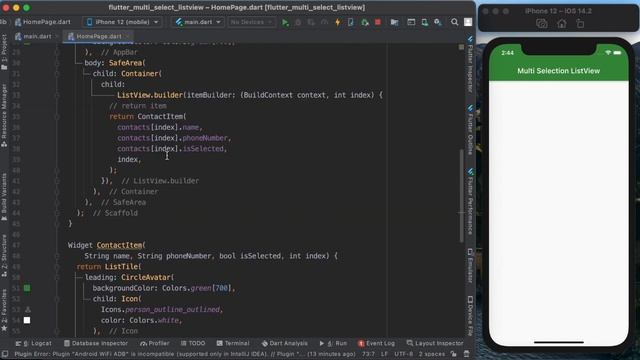Open the Device File Explorer folder icon

coord(394,22)
